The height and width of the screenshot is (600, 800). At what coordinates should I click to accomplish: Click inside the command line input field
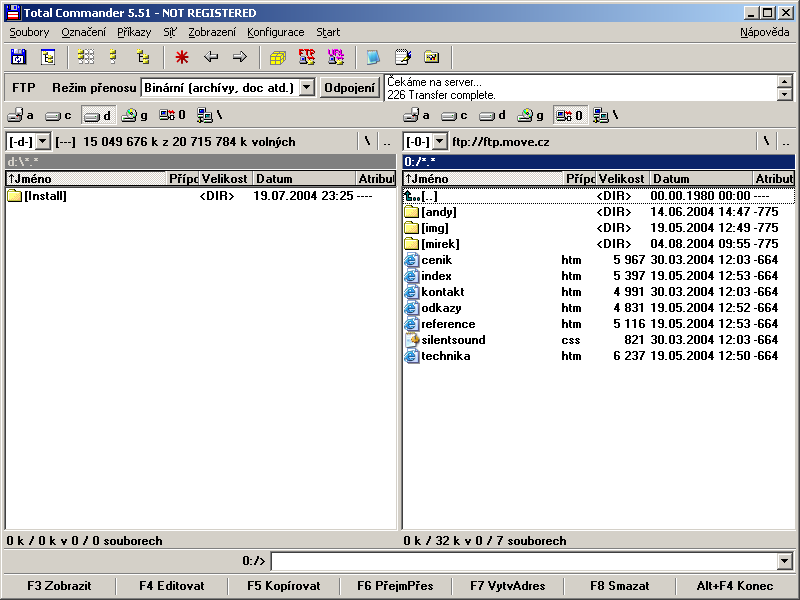coord(524,561)
